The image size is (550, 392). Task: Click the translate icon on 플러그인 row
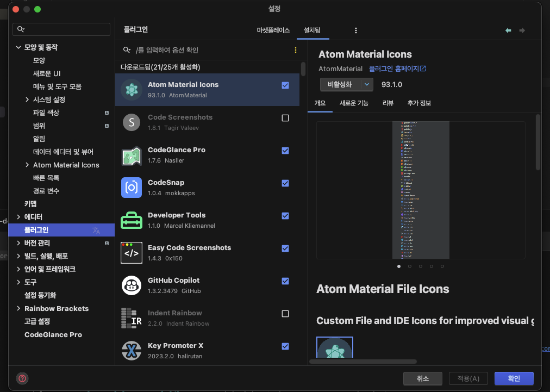[x=96, y=230]
